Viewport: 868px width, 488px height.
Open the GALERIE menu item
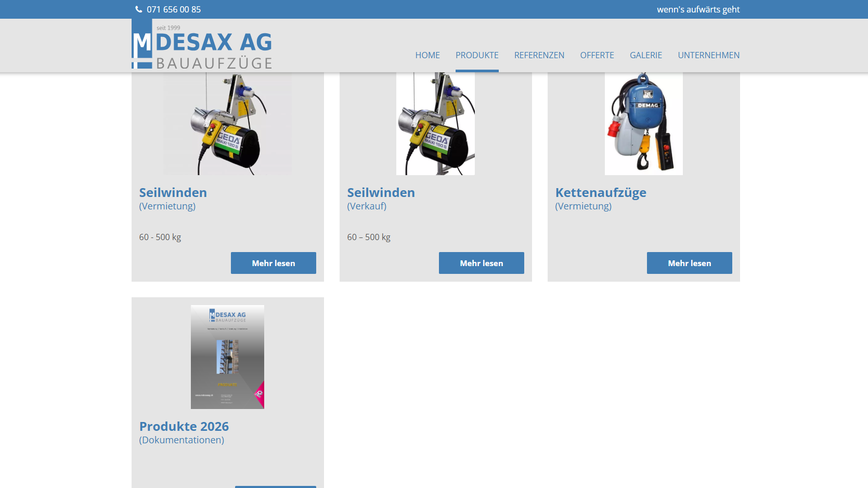pyautogui.click(x=646, y=55)
